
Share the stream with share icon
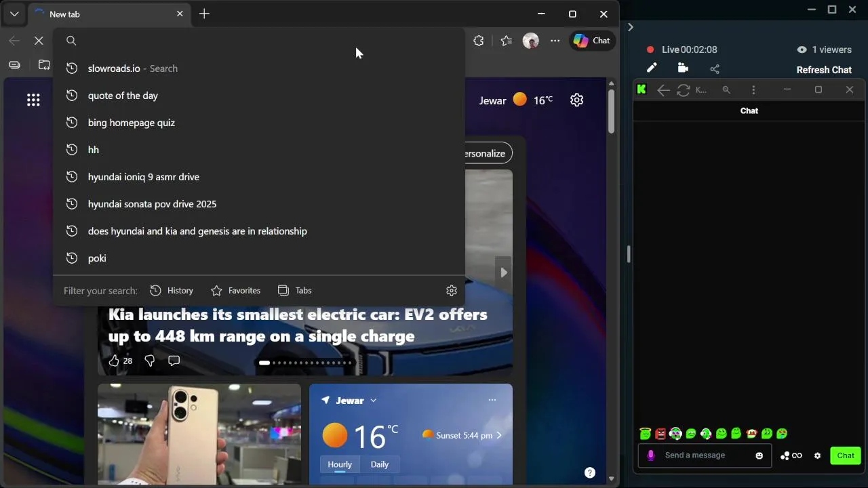point(715,68)
